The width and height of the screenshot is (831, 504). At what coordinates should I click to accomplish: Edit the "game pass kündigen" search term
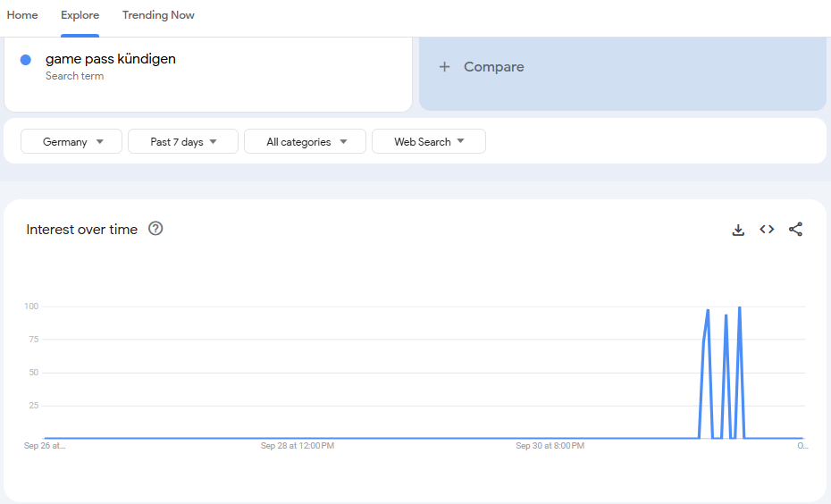[111, 59]
